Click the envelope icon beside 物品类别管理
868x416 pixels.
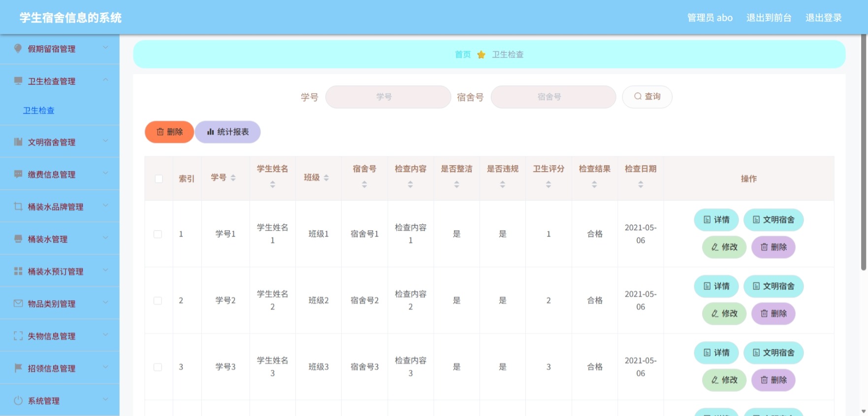coord(18,304)
